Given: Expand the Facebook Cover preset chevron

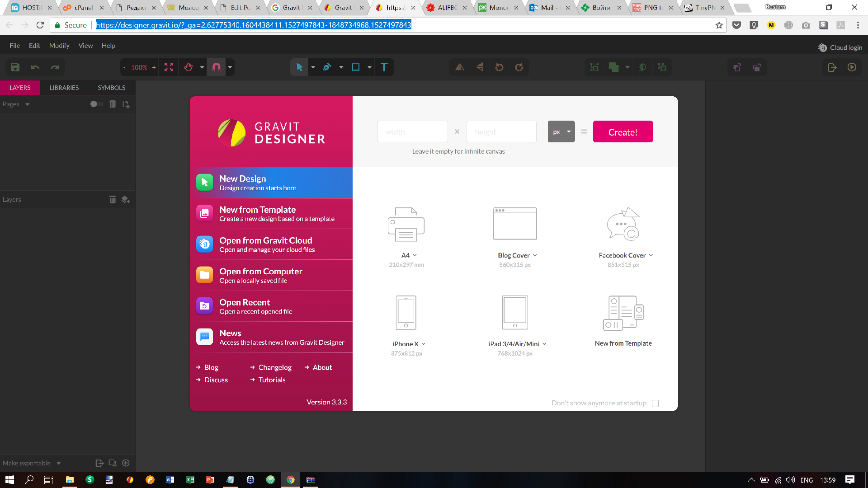Looking at the screenshot, I should click(x=651, y=255).
